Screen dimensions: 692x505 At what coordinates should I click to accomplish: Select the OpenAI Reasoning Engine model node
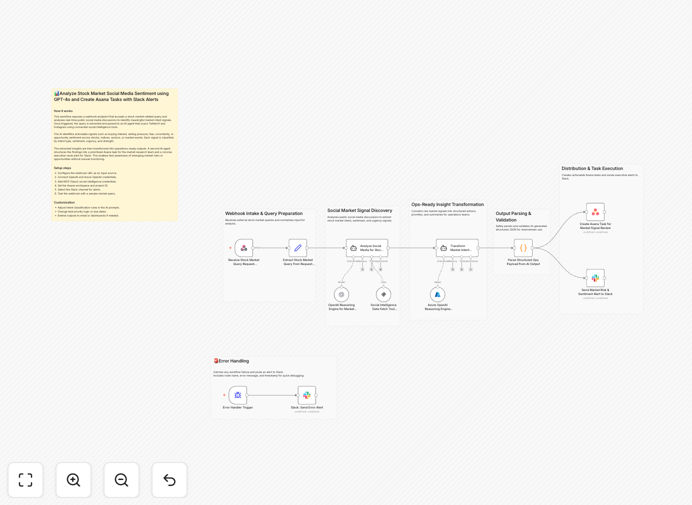[x=341, y=294]
